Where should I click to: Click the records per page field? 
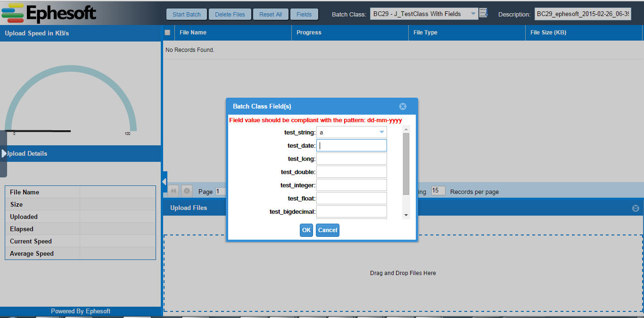[x=438, y=191]
